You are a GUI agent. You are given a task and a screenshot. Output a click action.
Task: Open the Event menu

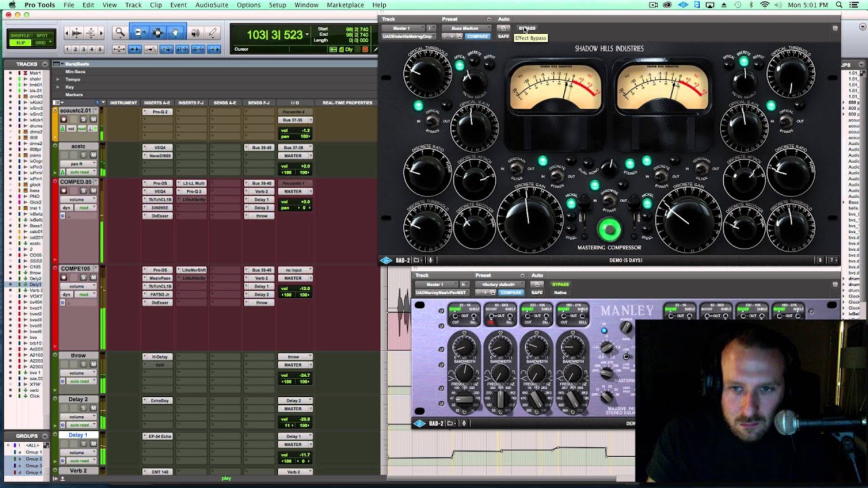[x=178, y=5]
